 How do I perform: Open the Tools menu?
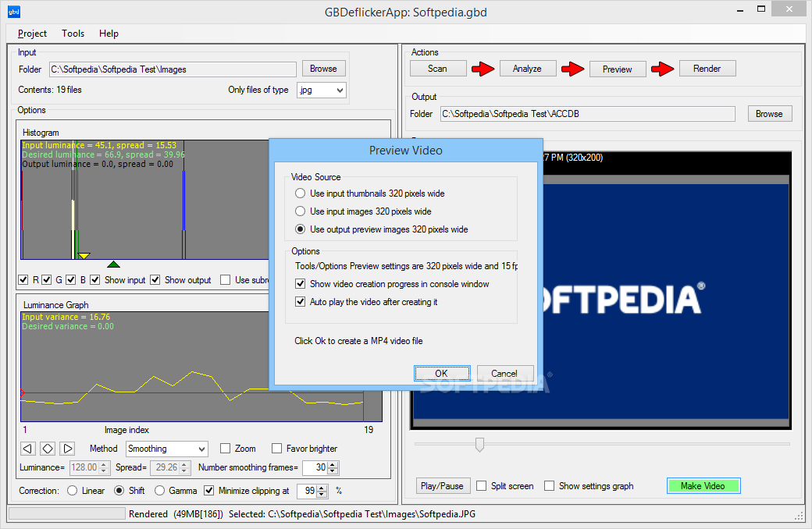coord(73,33)
